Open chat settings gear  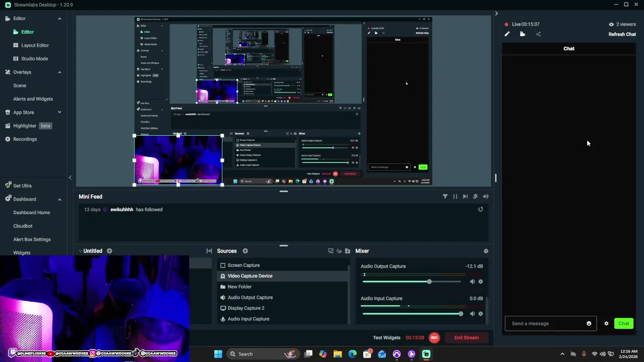[x=606, y=323]
